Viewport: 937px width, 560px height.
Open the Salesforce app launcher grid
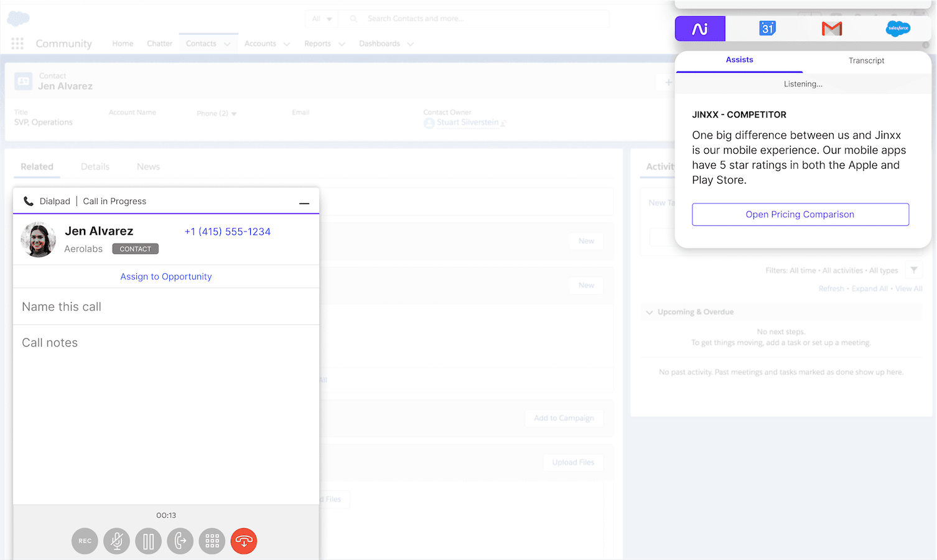point(17,43)
